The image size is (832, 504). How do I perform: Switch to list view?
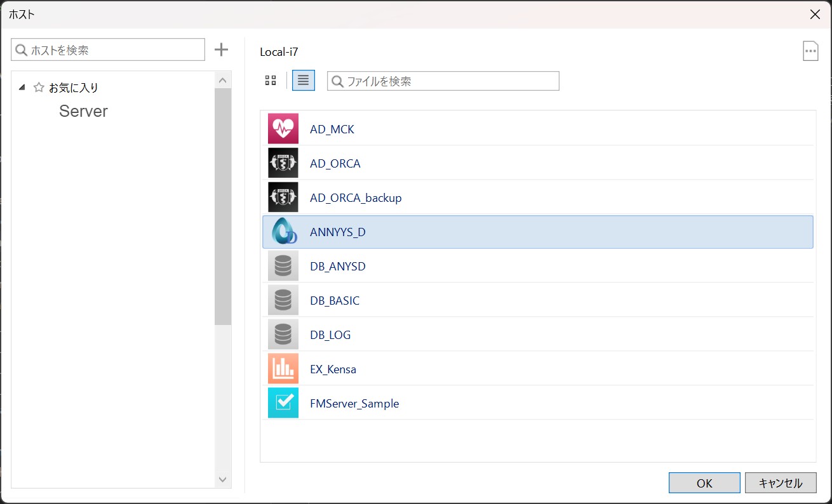(304, 81)
